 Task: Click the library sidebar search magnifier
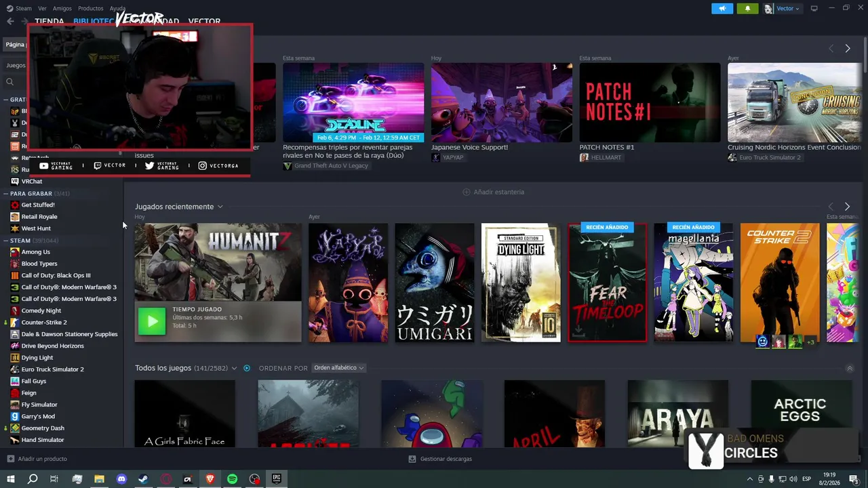point(9,82)
